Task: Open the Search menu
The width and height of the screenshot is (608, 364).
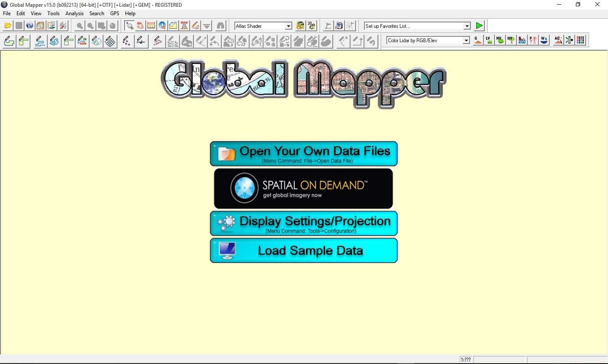Action: pyautogui.click(x=97, y=14)
